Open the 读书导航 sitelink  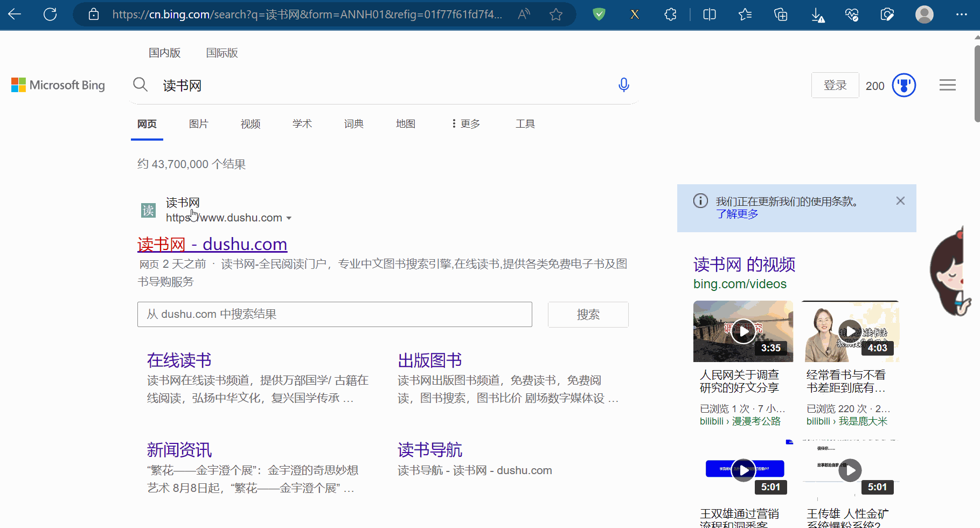coord(430,449)
